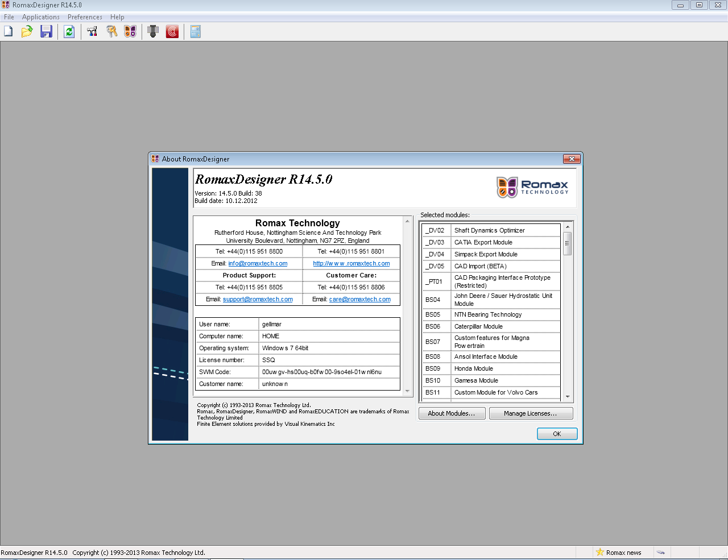Open the Help menu

coord(117,17)
